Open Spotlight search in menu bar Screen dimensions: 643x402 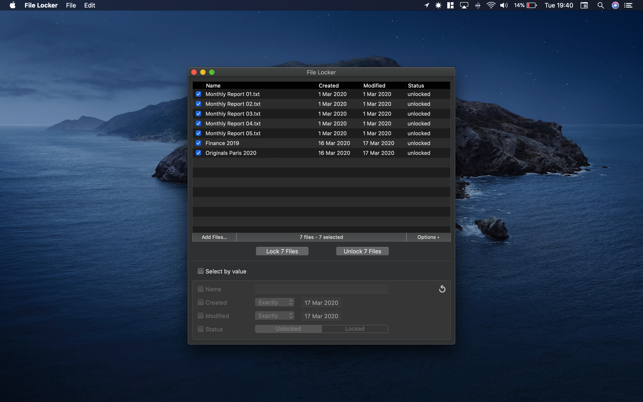[x=601, y=5]
